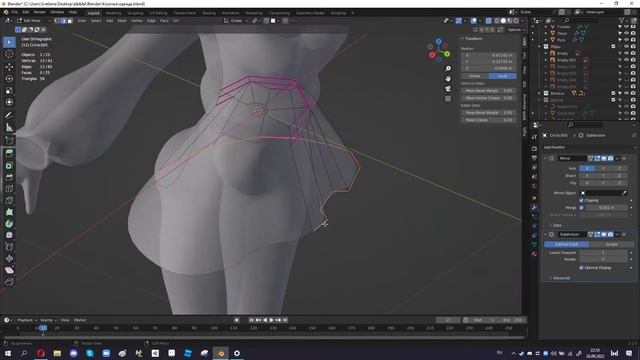Toggle Mirror Bisect Z button
This screenshot has width=640, height=360.
pos(619,176)
